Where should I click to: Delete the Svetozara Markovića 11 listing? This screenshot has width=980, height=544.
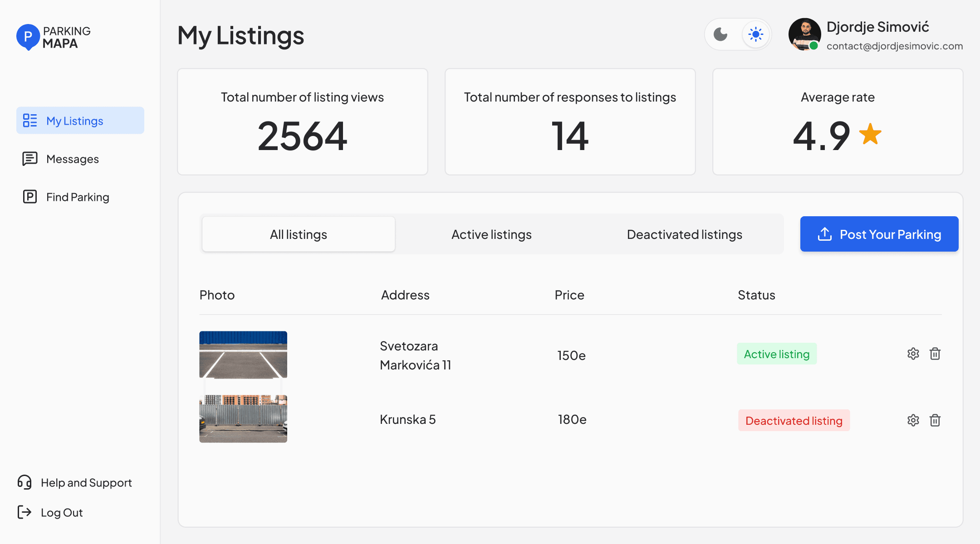click(935, 354)
